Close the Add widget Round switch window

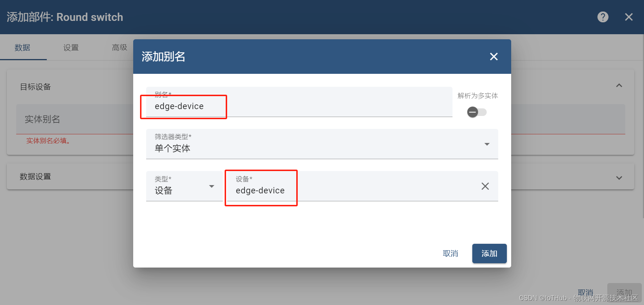(629, 17)
